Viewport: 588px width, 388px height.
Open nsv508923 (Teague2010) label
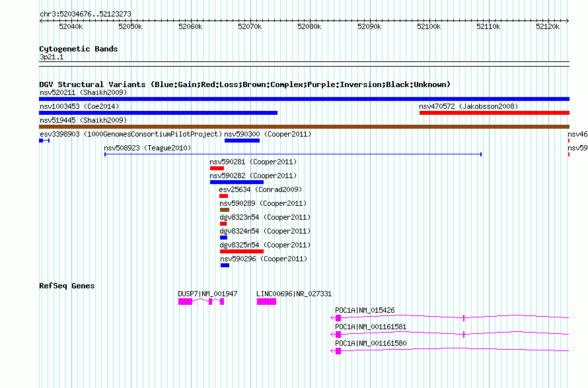tap(147, 148)
